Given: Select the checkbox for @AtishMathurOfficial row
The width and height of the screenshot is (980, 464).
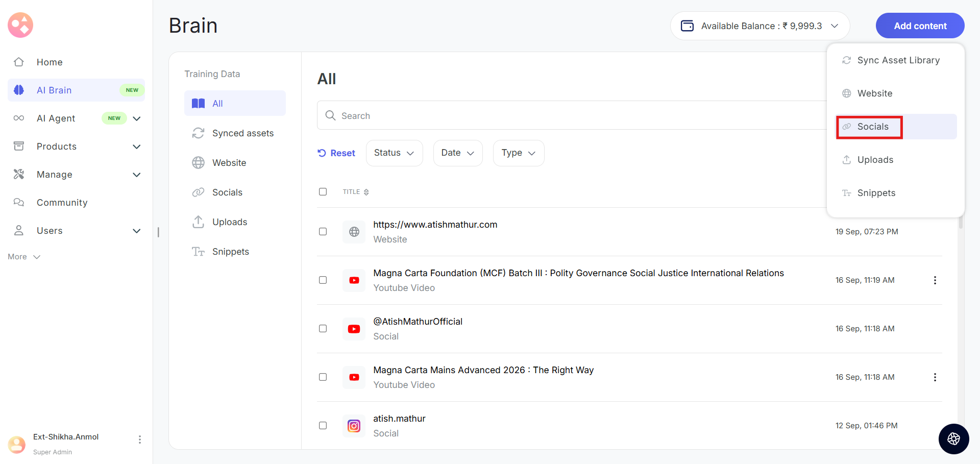Looking at the screenshot, I should [323, 329].
